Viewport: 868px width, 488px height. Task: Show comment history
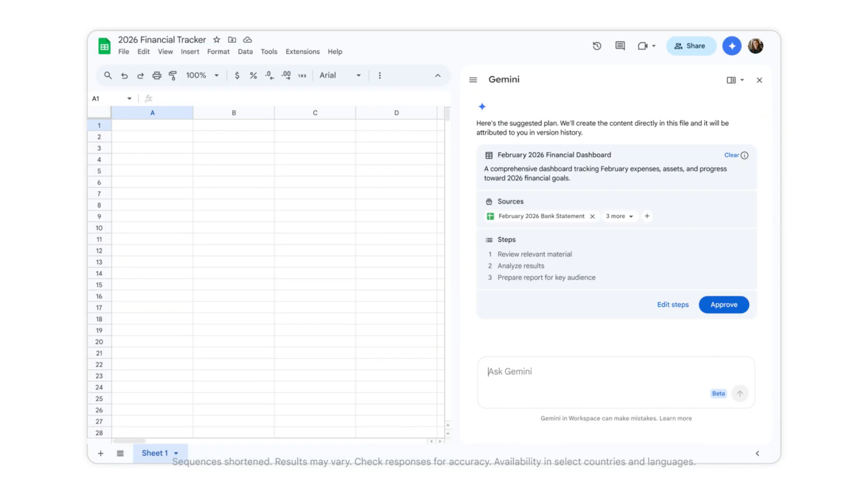click(x=620, y=46)
